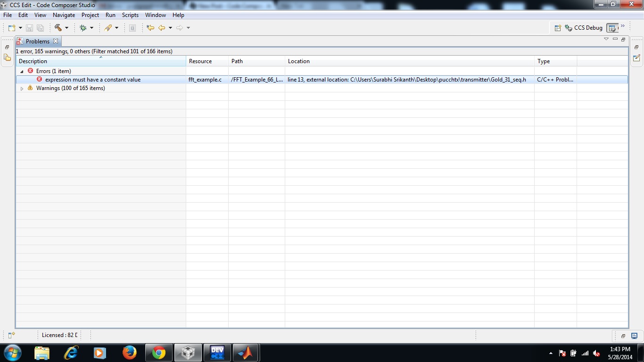Open the search tool dropdown arrow
Screen dimensions: 644x362
click(116, 28)
